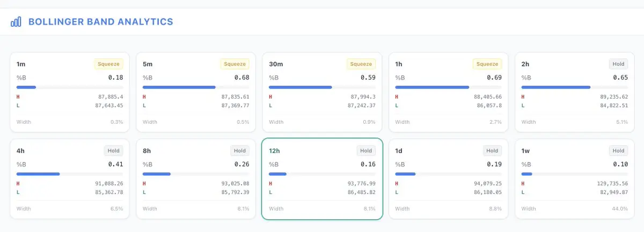Viewport: 644px width, 232px height.
Task: Click the %B progress bar in 1w card
Action: [x=574, y=174]
